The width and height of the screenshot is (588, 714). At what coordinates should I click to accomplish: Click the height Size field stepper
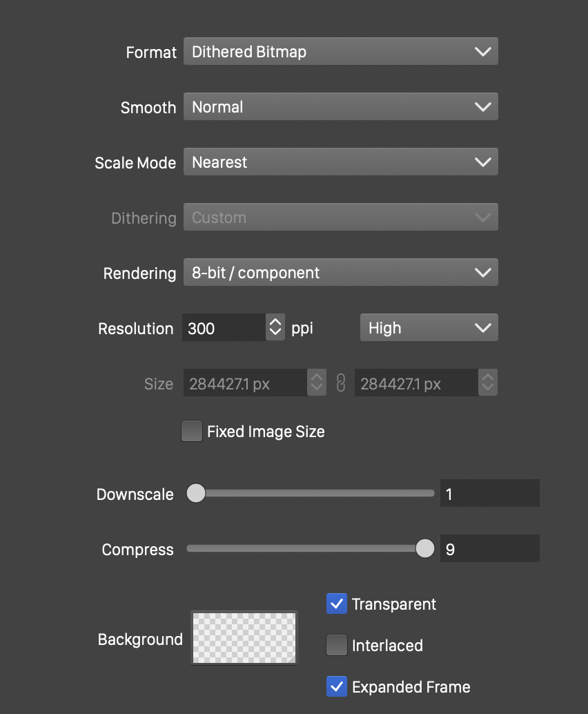488,383
